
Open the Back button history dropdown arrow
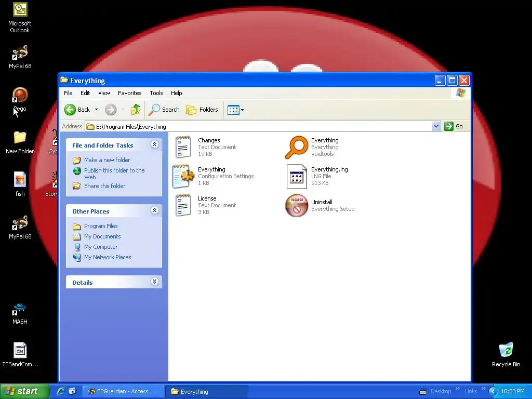pos(96,110)
